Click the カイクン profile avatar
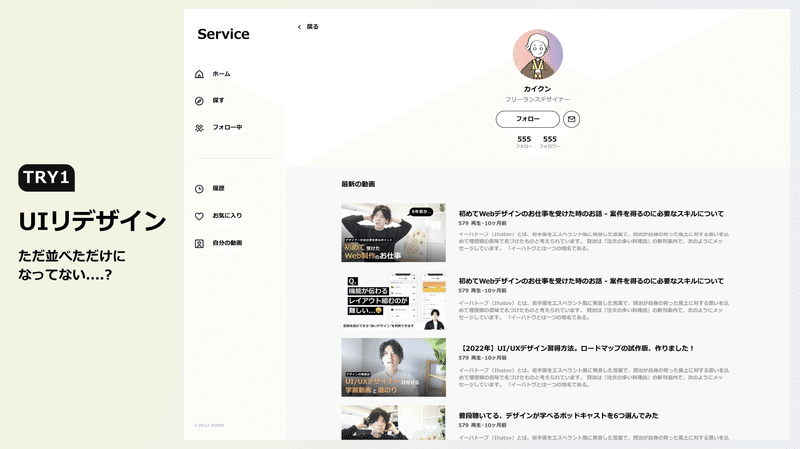This screenshot has width=800, height=449. pos(538,55)
